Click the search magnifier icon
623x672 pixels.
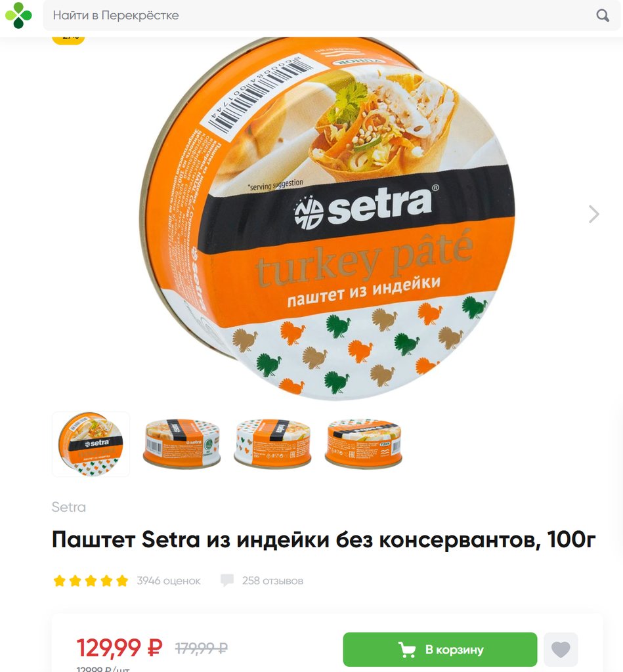pyautogui.click(x=603, y=16)
